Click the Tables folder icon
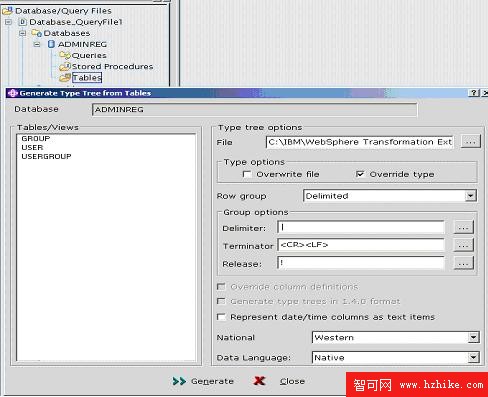 click(65, 77)
